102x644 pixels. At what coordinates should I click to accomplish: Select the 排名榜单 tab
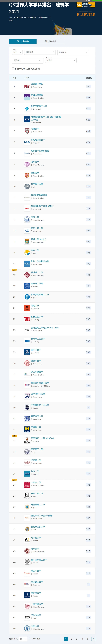point(23,41)
